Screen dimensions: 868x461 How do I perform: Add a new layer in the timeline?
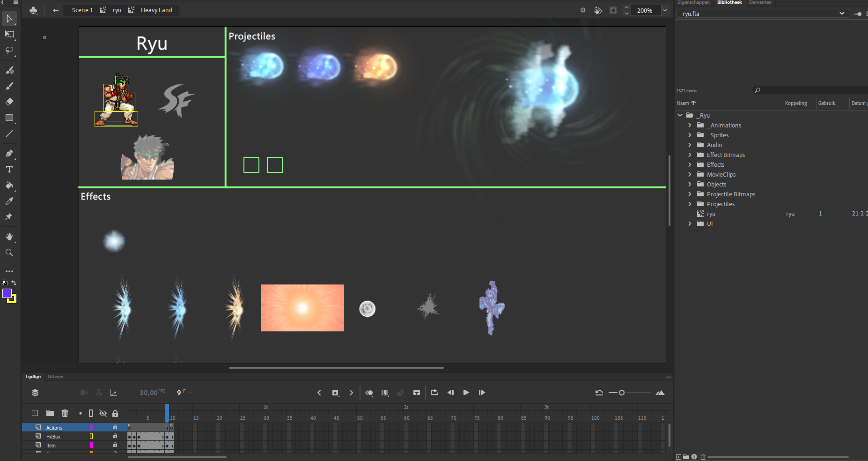[x=35, y=413]
